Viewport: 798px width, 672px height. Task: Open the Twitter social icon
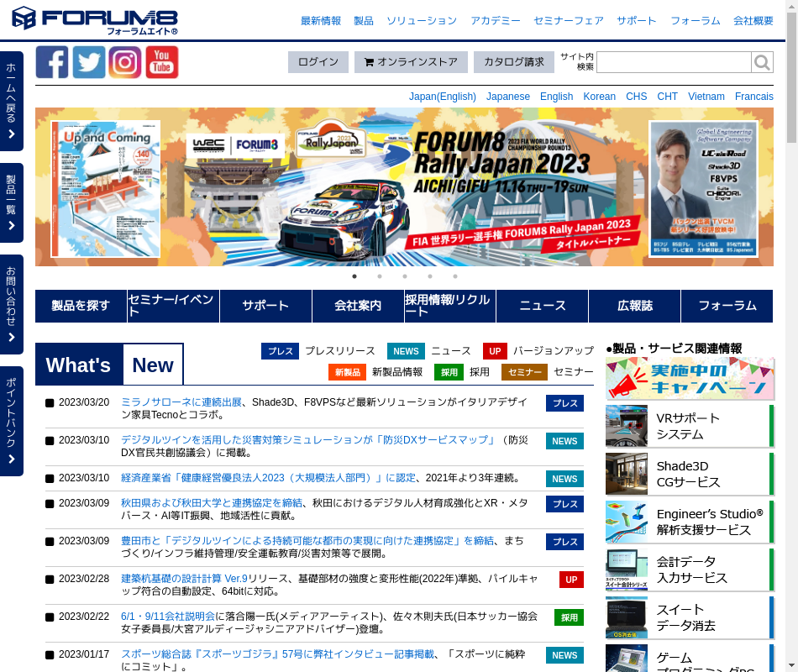coord(89,62)
